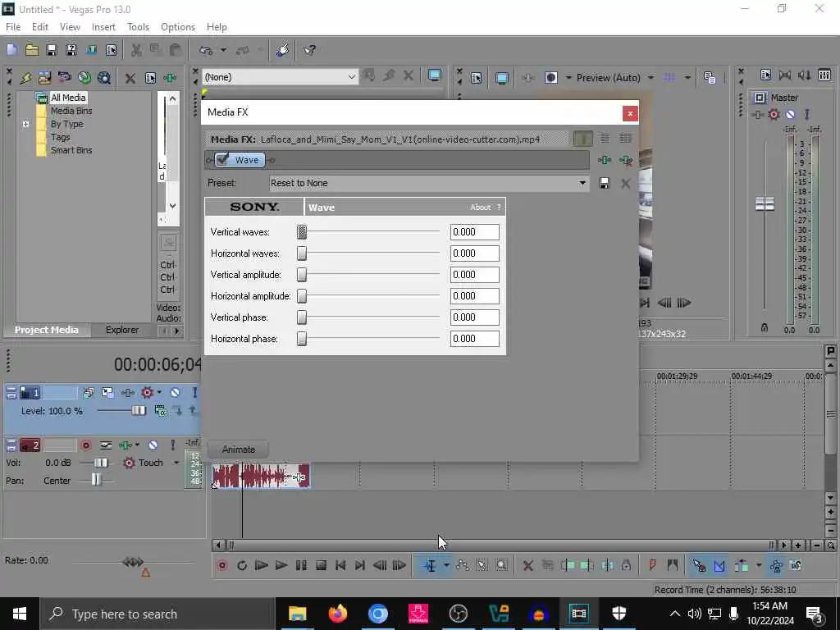Undo the last action
Screen dimensions: 840x630
pos(206,50)
